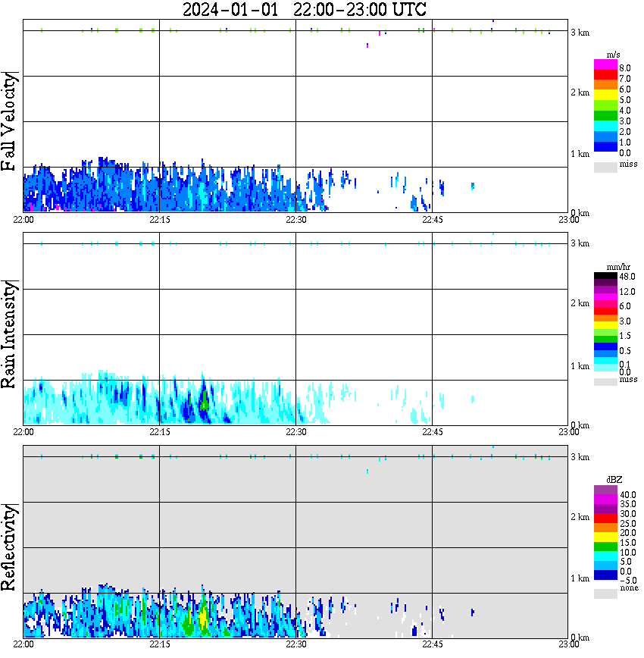The height and width of the screenshot is (658, 644).
Task: Click the 22:45 tick under the Rain Intensity panel
Action: tap(432, 432)
